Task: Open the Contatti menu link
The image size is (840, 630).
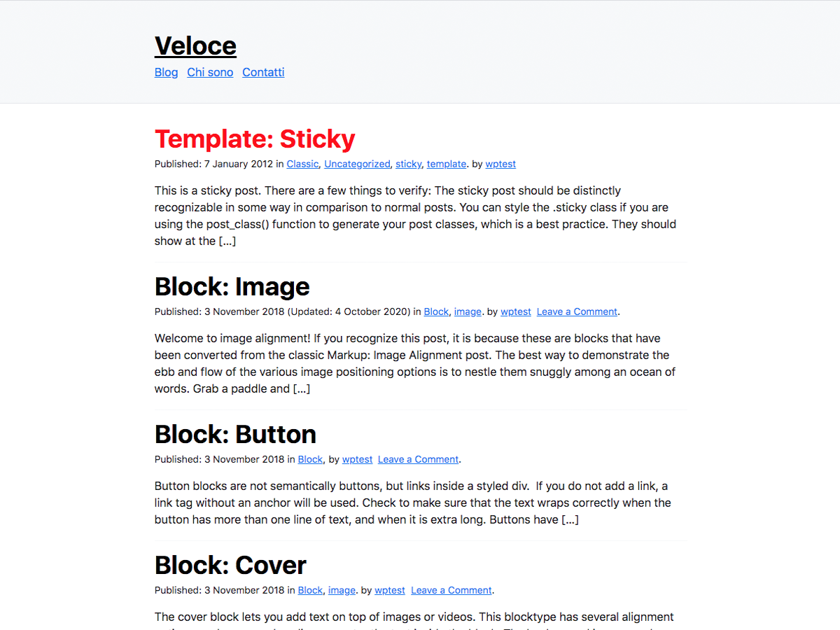Action: [263, 72]
